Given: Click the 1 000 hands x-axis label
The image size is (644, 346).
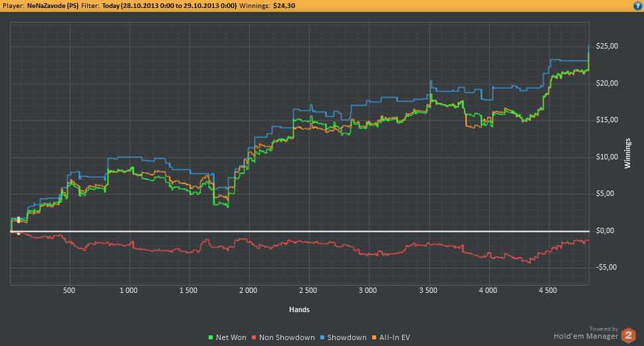Looking at the screenshot, I should click(x=128, y=291).
